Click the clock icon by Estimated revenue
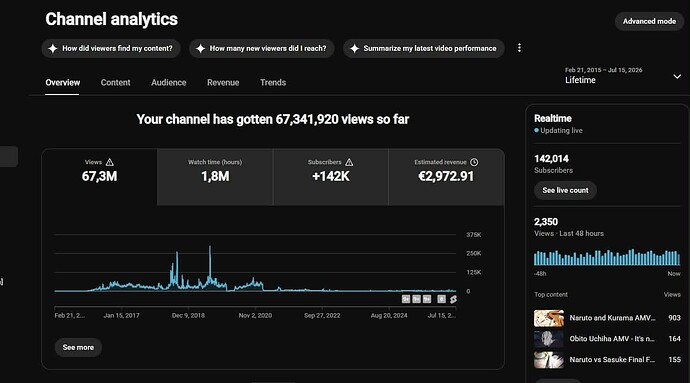690x383 pixels. pos(474,162)
